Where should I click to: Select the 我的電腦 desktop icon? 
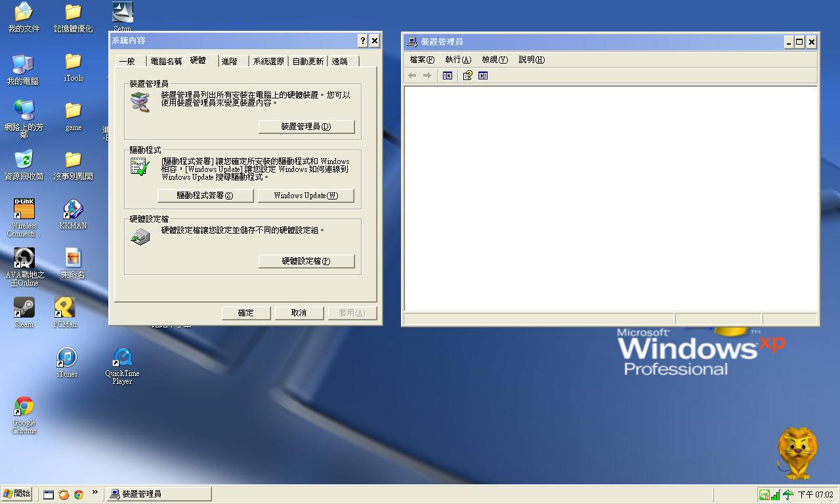pos(23,70)
